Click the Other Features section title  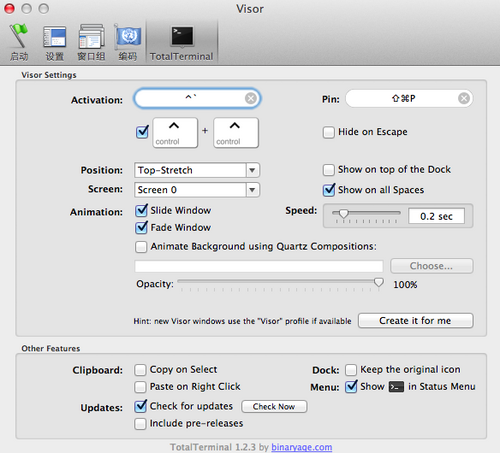(51, 349)
